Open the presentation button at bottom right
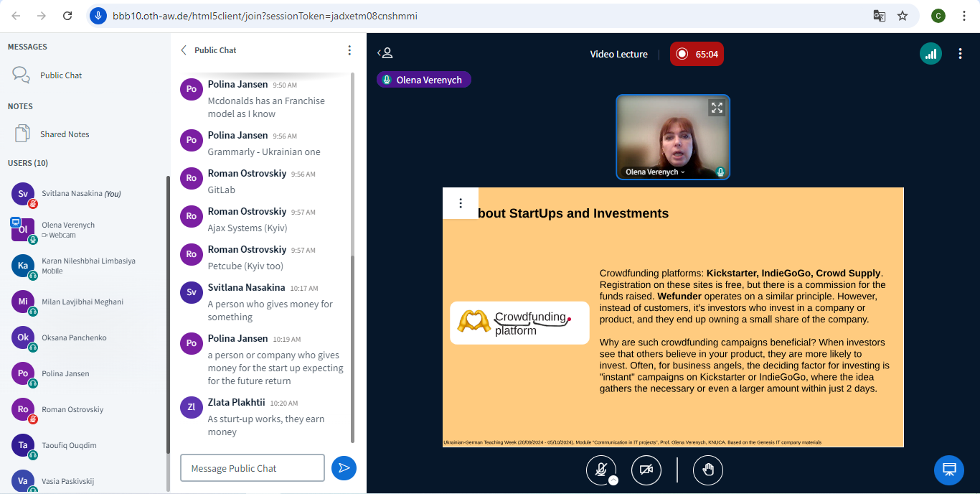Image resolution: width=980 pixels, height=494 pixels. (x=948, y=470)
